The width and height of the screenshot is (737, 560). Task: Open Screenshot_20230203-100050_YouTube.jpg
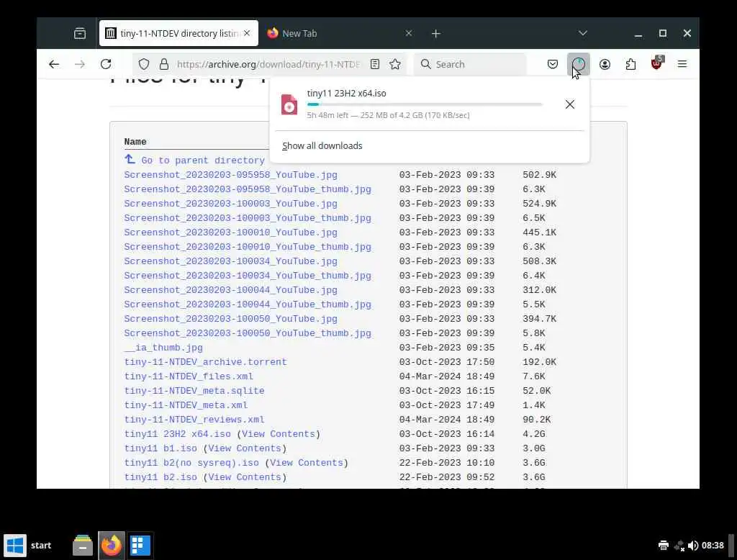tap(231, 319)
